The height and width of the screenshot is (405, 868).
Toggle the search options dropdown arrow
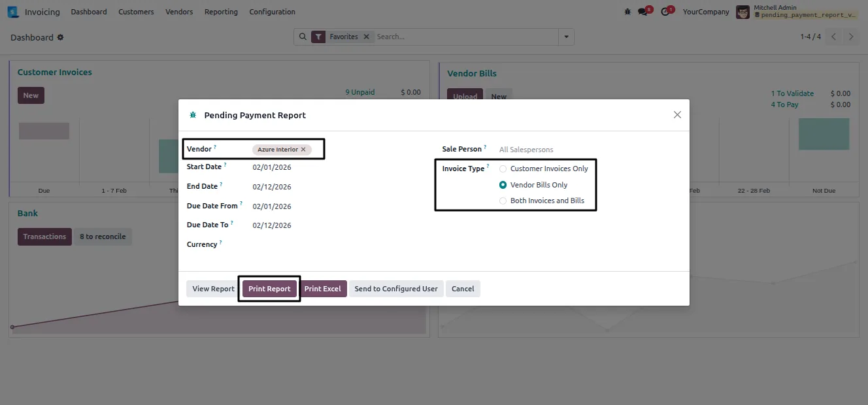(x=566, y=37)
